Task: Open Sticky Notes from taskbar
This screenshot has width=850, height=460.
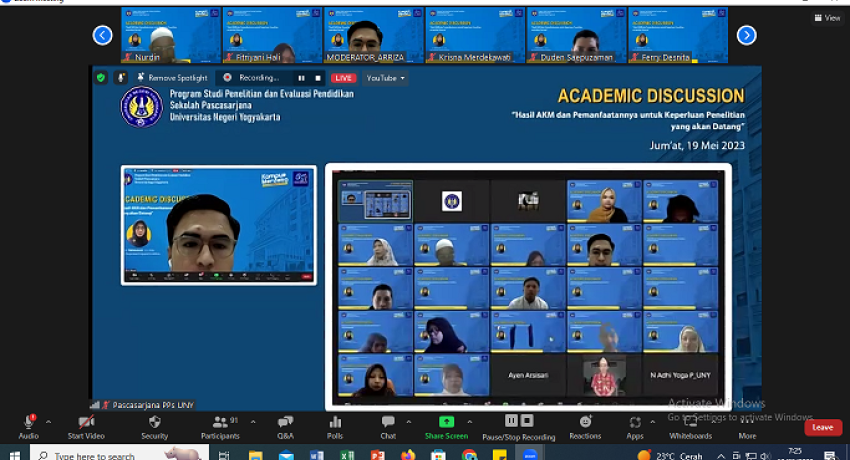Action: coord(500,454)
